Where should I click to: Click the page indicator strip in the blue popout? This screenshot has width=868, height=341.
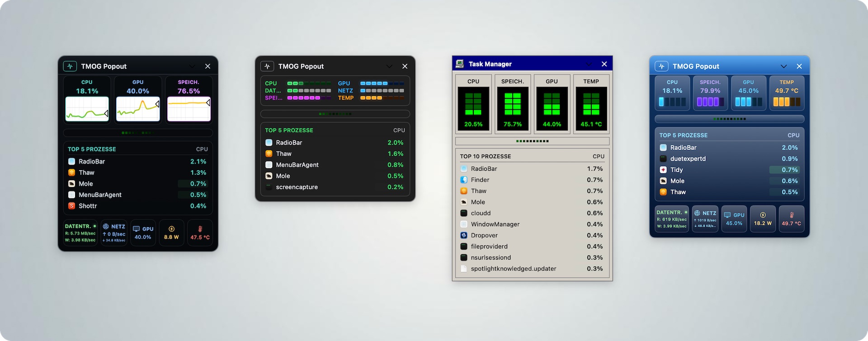[x=730, y=119]
